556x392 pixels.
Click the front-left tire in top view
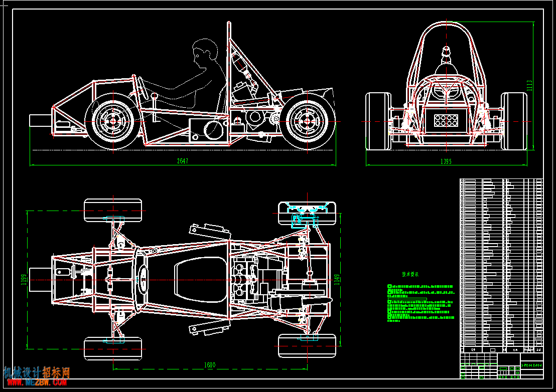tap(113, 210)
